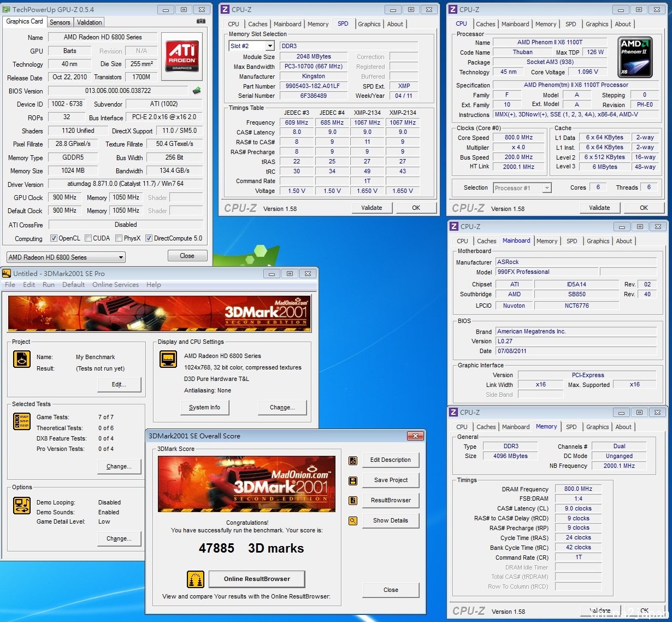
Task: Click the Specification field AMD Phenom II X6 1100T Processor
Action: click(576, 85)
